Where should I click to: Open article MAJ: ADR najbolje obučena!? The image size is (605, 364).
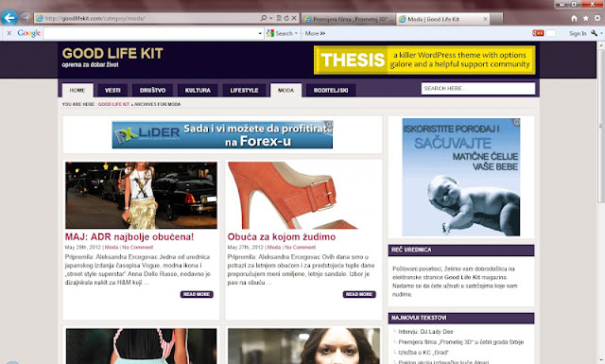click(130, 236)
